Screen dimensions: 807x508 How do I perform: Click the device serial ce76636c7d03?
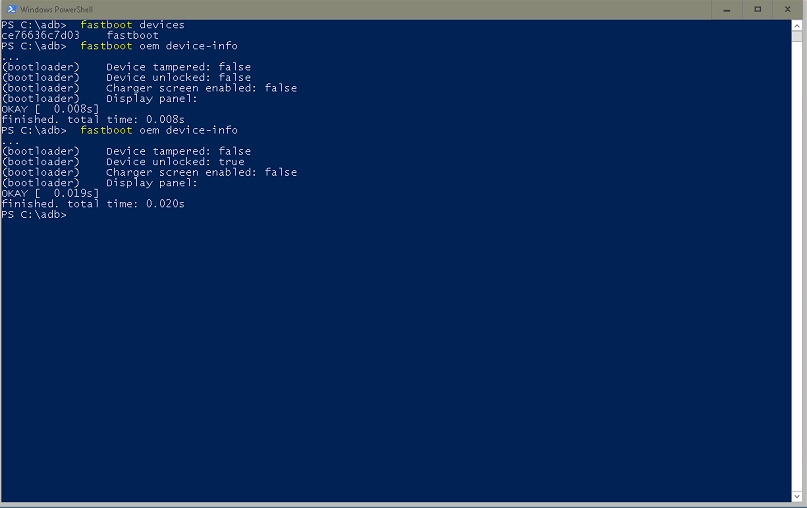pyautogui.click(x=41, y=35)
